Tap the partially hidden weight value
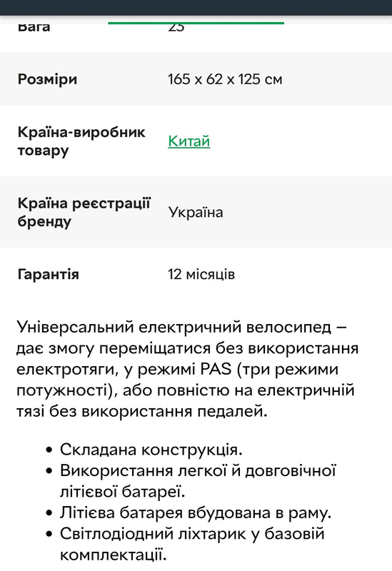The image size is (392, 571). [176, 28]
